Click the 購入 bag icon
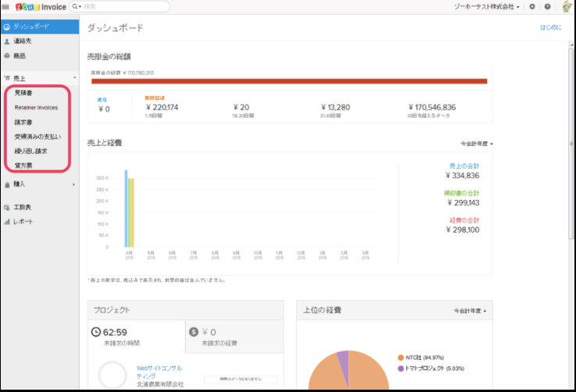 [6, 184]
